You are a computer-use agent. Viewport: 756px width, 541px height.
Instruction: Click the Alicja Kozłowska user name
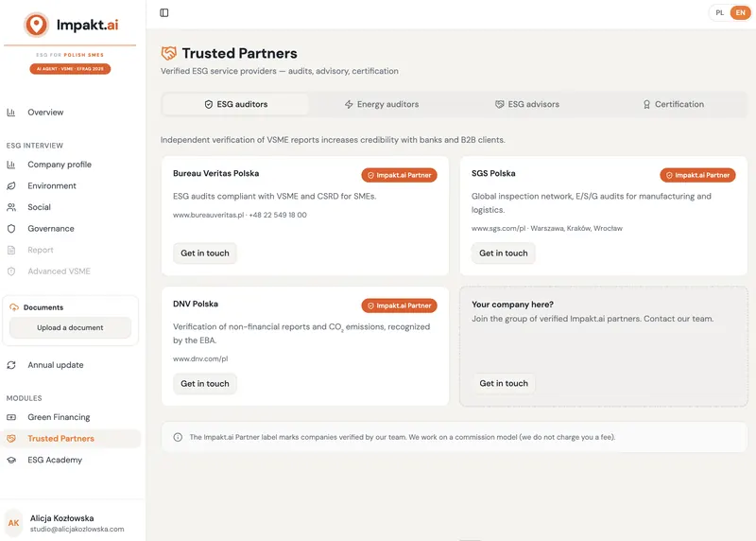pos(62,518)
